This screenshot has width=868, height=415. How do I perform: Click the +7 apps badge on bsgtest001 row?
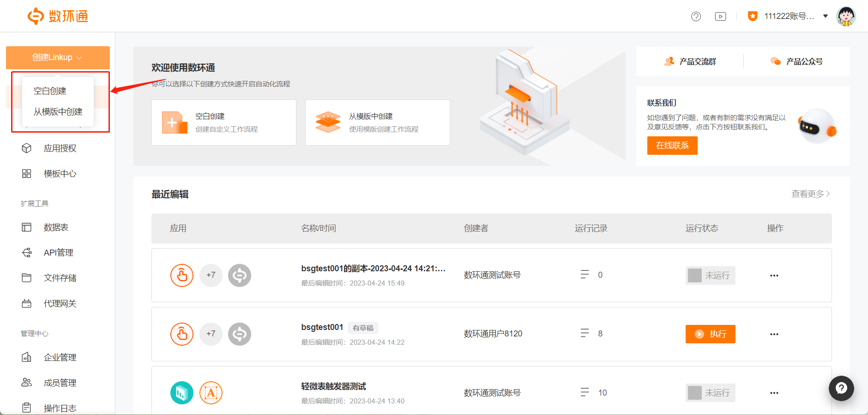[211, 334]
